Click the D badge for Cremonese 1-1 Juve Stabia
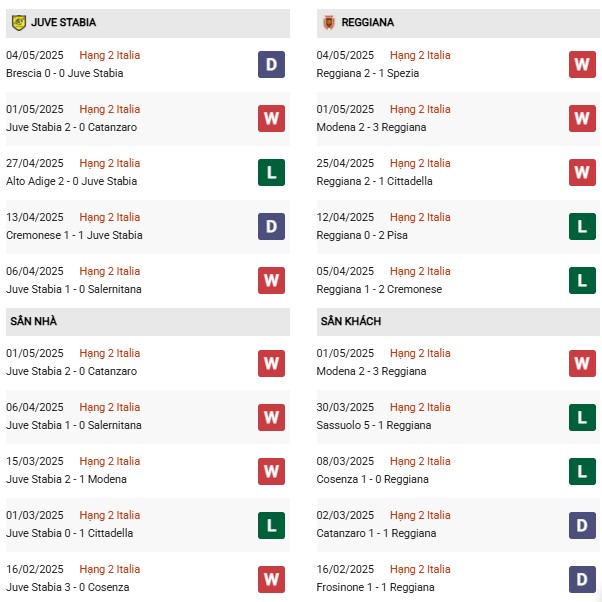Screen dimensions: 602x602 click(x=271, y=227)
